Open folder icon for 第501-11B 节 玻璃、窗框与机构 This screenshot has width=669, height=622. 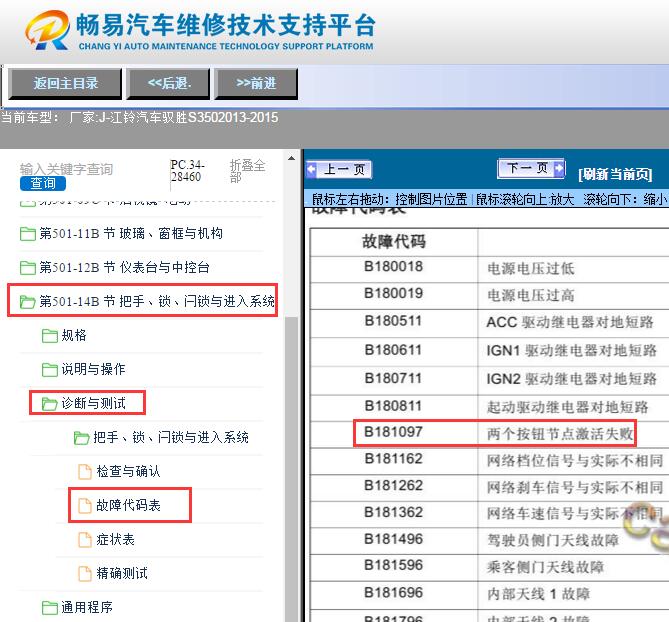point(28,234)
